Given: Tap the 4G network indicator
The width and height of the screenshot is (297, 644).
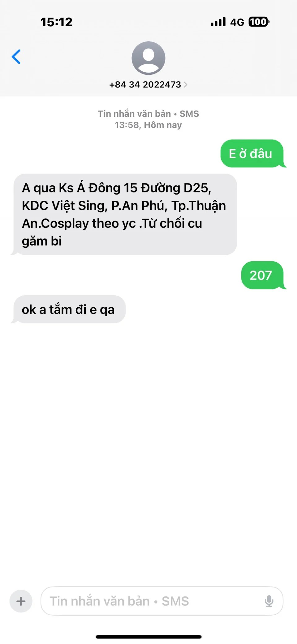Looking at the screenshot, I should (237, 22).
